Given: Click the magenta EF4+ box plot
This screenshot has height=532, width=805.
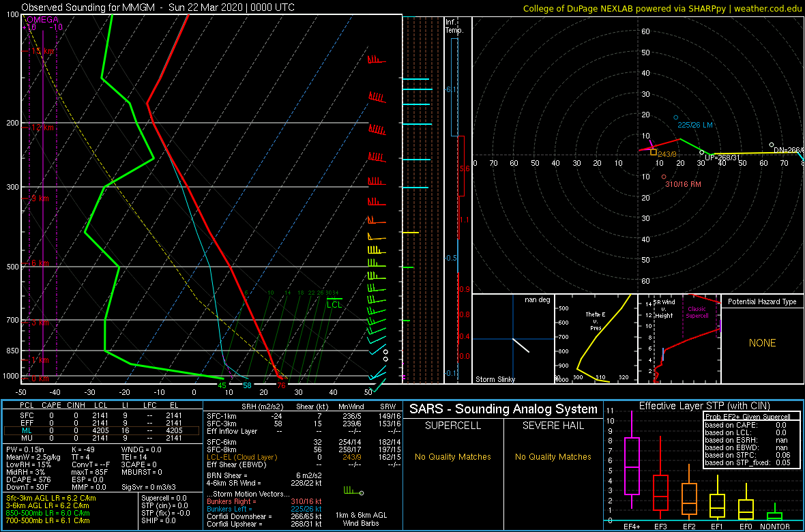Looking at the screenshot, I should pyautogui.click(x=632, y=460).
